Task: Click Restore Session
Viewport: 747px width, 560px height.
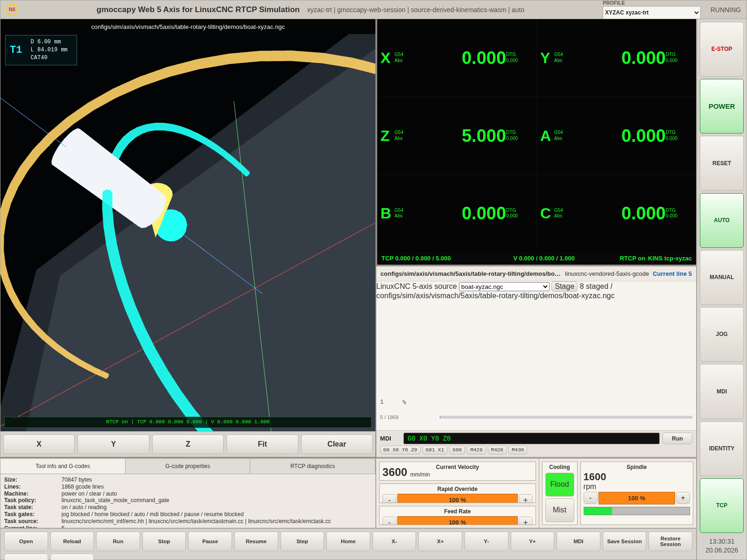Action: [670, 541]
